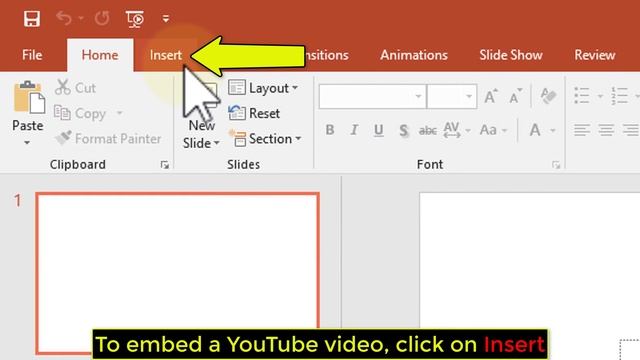Open the Section dropdown
Viewport: 640px width, 360px height.
pos(265,139)
